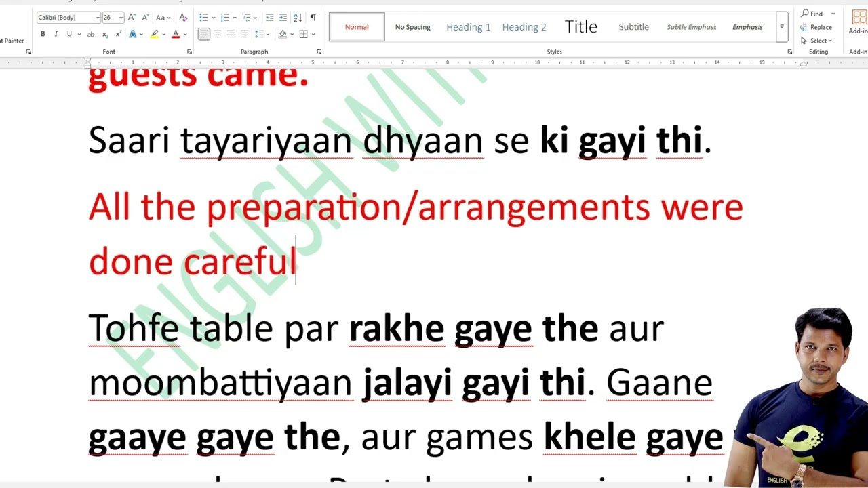This screenshot has height=488, width=868.
Task: Open shading color dropdown arrow
Action: point(292,34)
